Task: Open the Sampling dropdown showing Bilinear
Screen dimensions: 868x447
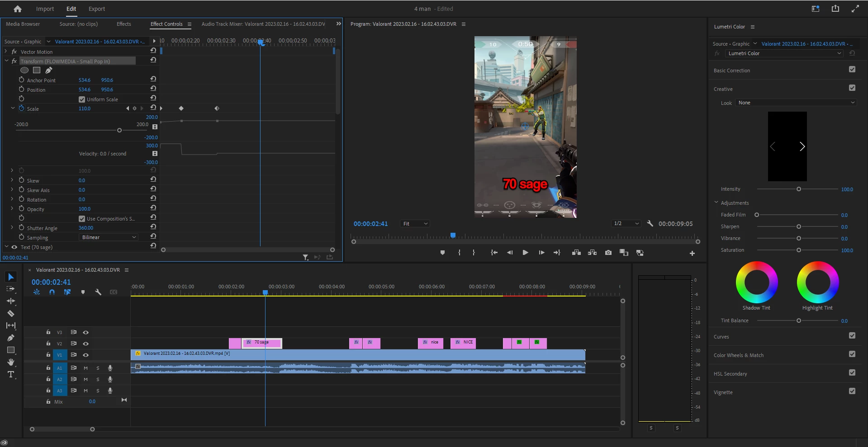Action: (x=109, y=237)
